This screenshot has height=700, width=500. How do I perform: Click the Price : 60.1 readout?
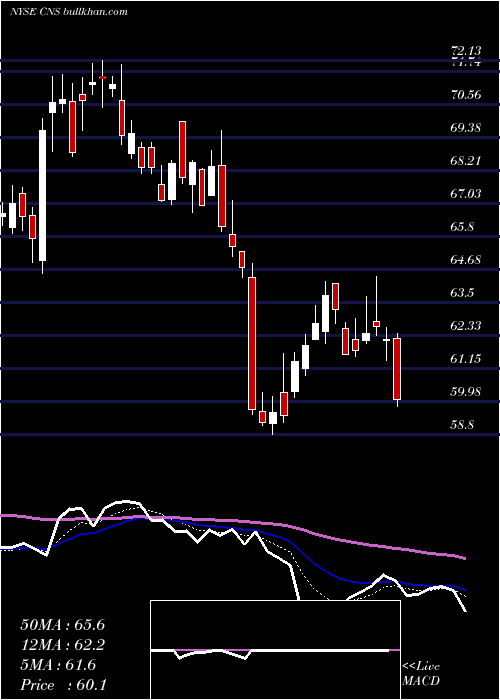[x=63, y=685]
